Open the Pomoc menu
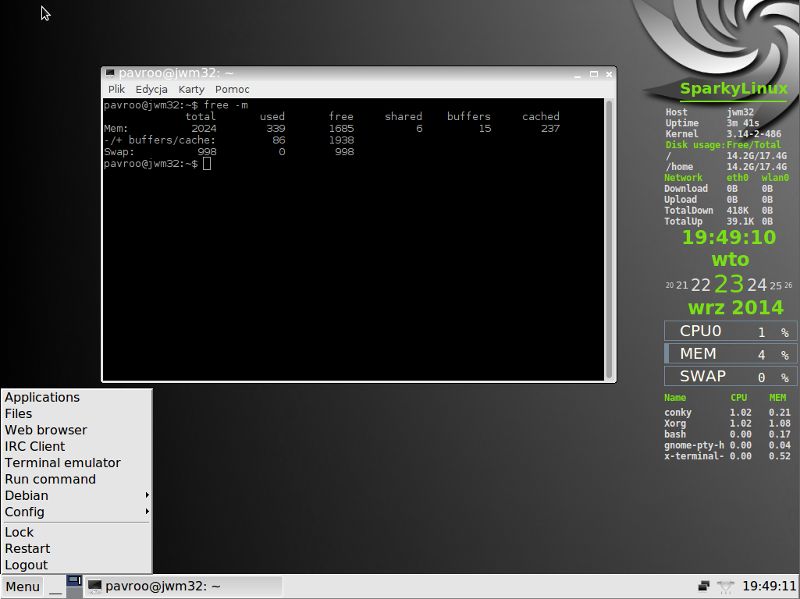The height and width of the screenshot is (599, 800). coord(232,89)
